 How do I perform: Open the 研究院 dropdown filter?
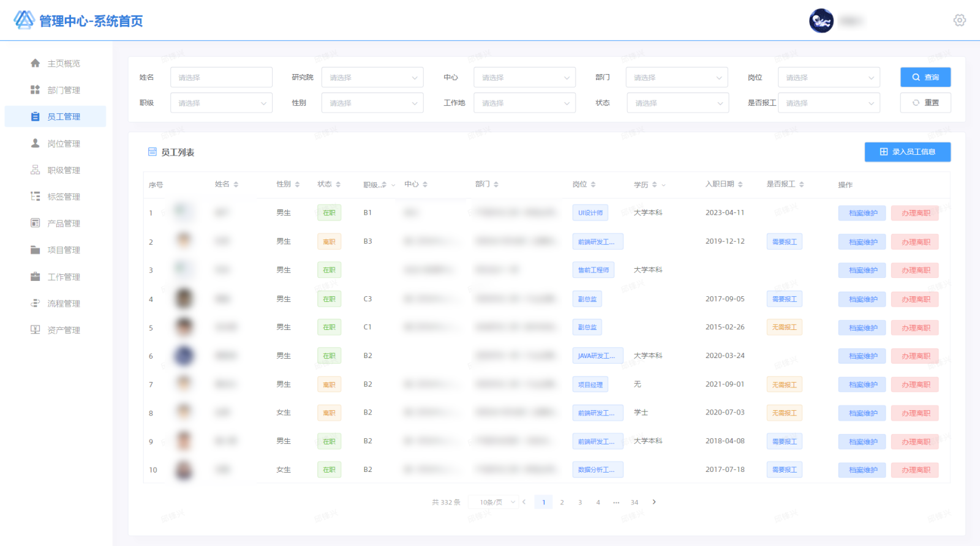click(372, 78)
